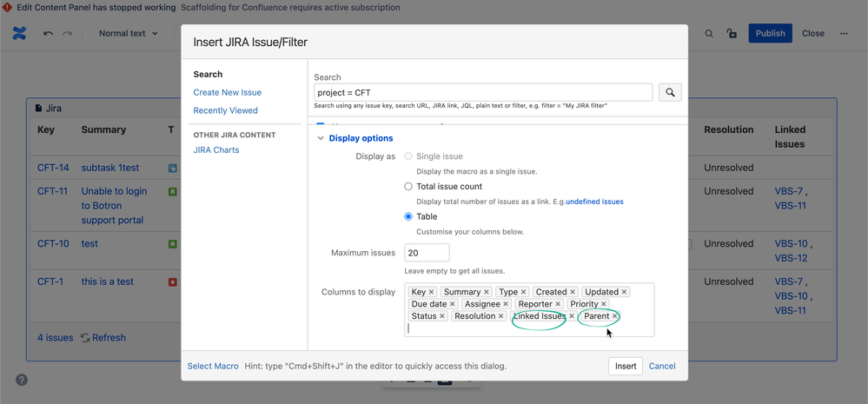Select the Total issue count option
Viewport: 868px width, 404px height.
pos(408,187)
